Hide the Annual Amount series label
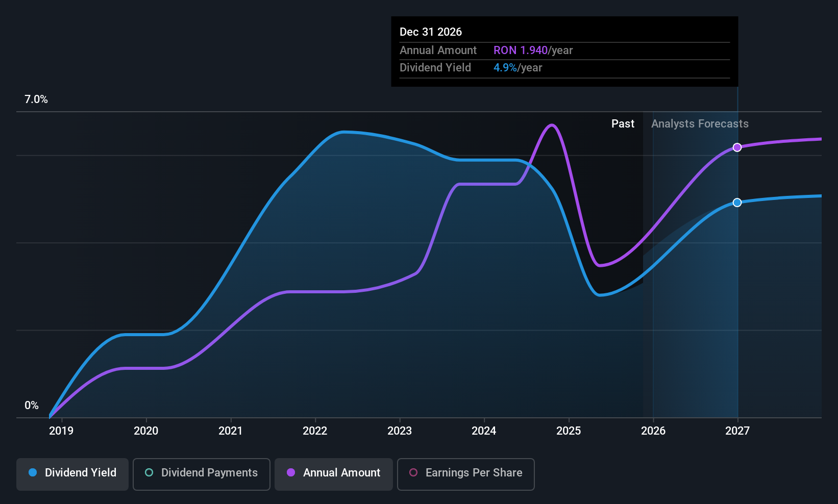838x504 pixels. [341, 472]
